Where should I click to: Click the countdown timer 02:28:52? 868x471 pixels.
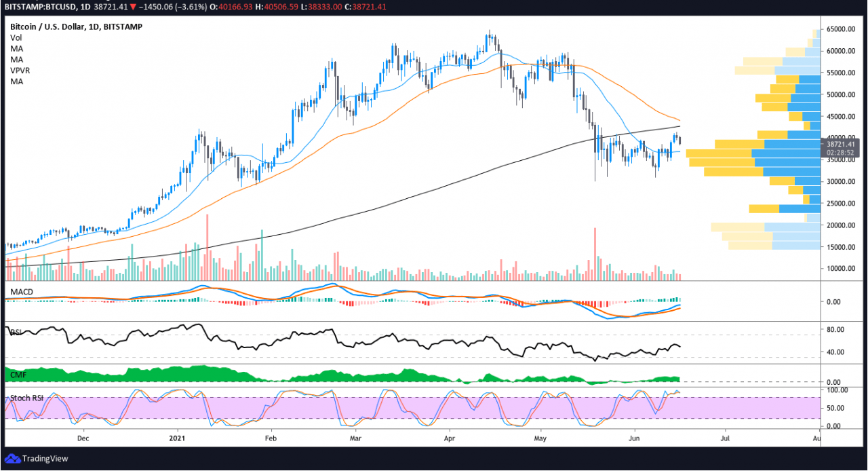[x=842, y=153]
